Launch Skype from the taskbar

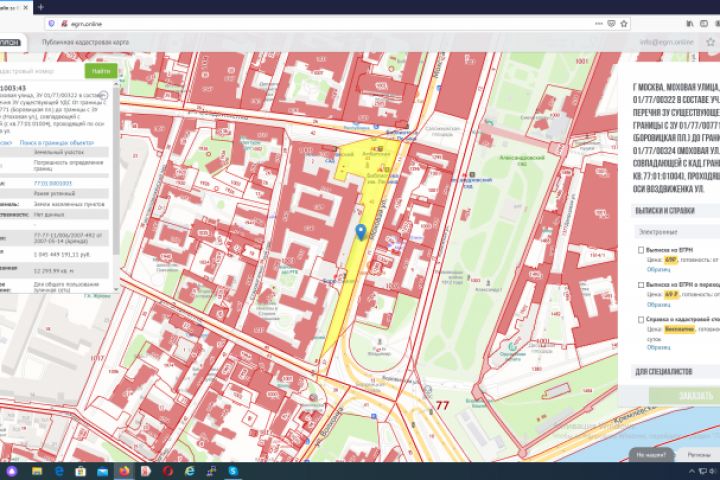[233, 471]
